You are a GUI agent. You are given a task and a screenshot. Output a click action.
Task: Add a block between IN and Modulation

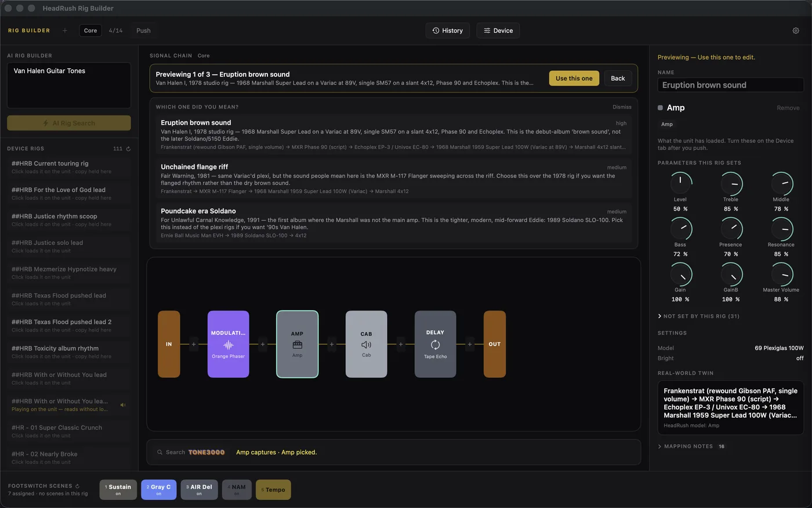point(194,344)
